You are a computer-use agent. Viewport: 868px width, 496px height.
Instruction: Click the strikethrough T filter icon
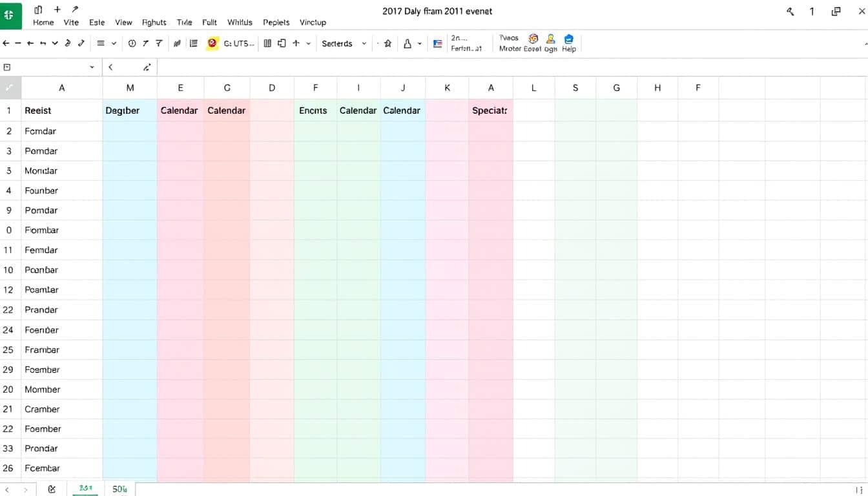(159, 43)
